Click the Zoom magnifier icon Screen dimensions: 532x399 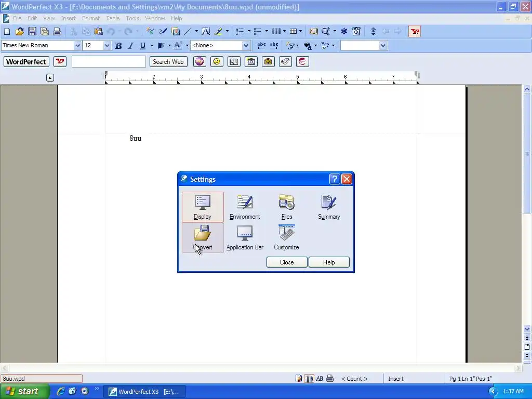(x=325, y=32)
